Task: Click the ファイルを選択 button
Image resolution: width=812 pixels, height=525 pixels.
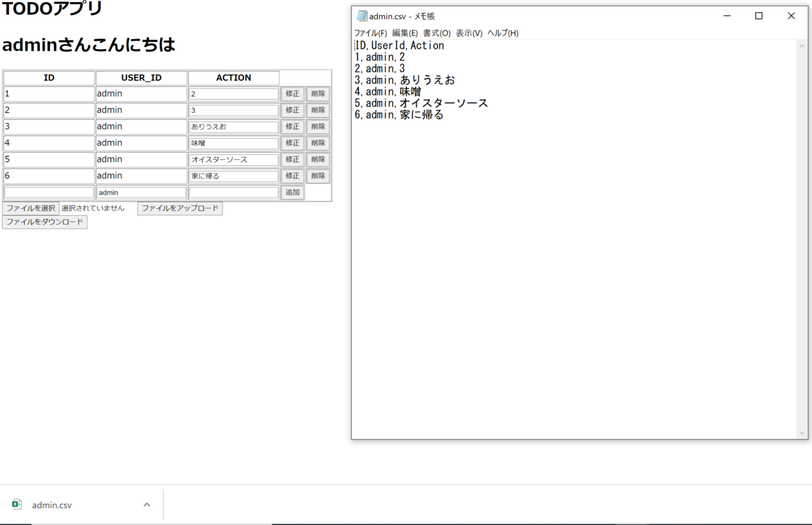Action: click(x=30, y=208)
